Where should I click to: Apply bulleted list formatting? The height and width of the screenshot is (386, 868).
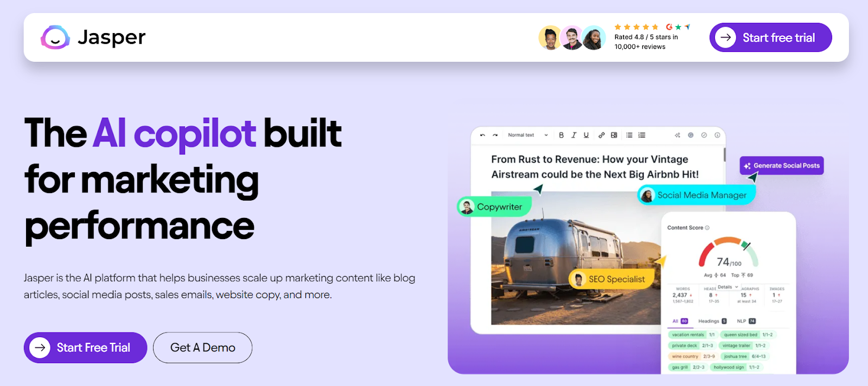pos(629,135)
